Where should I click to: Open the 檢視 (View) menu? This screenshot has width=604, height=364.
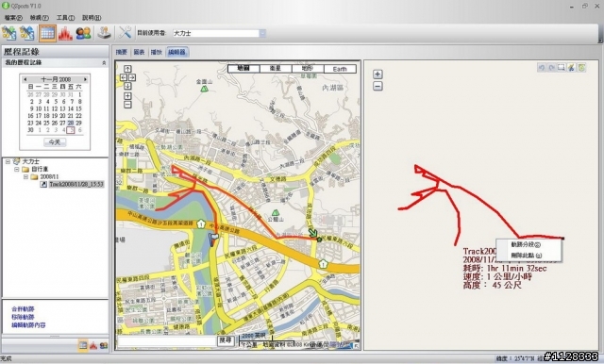[40, 18]
